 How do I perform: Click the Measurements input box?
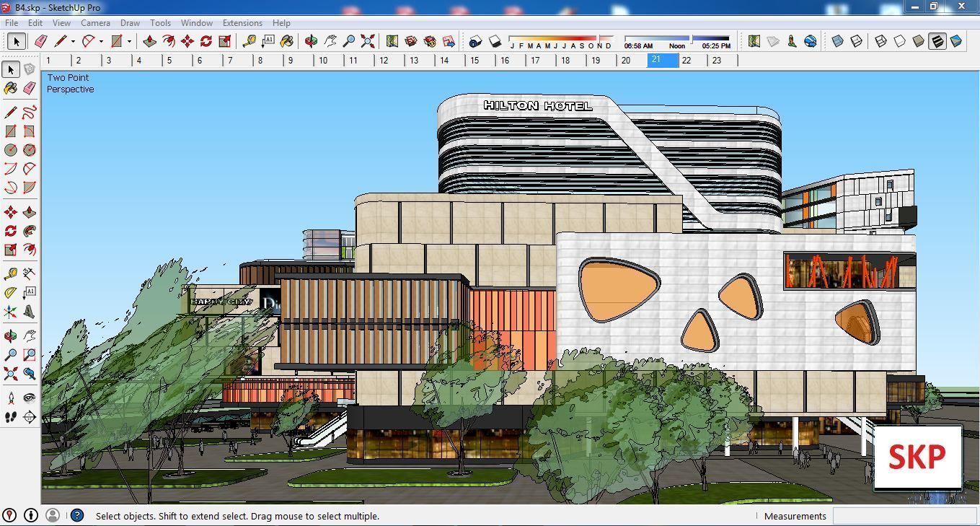(x=904, y=516)
